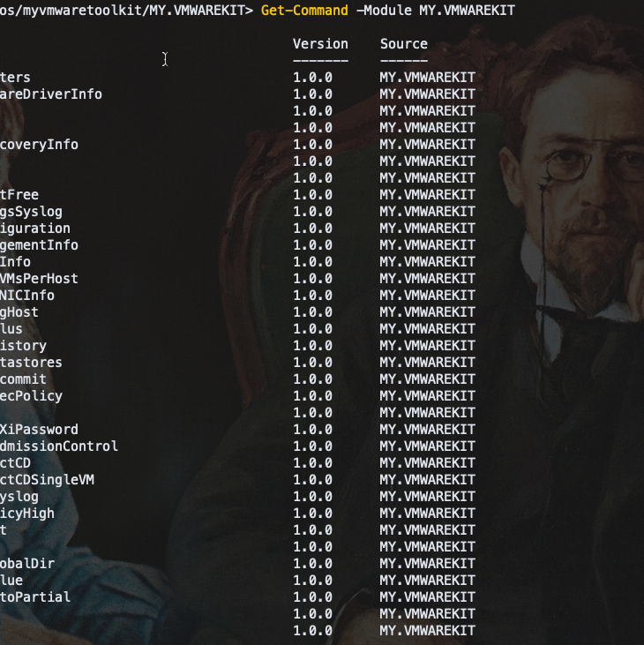
Task: Click the -Module parameter in the command
Action: click(383, 10)
